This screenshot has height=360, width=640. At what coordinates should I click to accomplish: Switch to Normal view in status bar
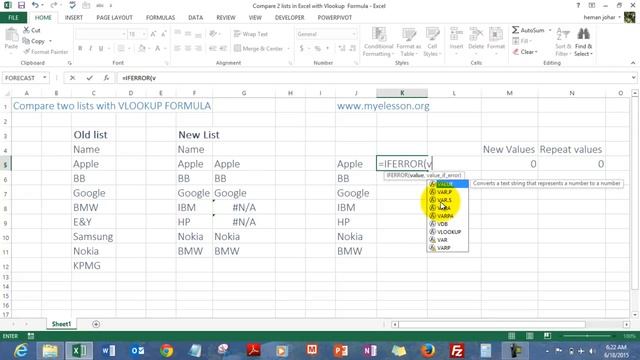tap(511, 336)
